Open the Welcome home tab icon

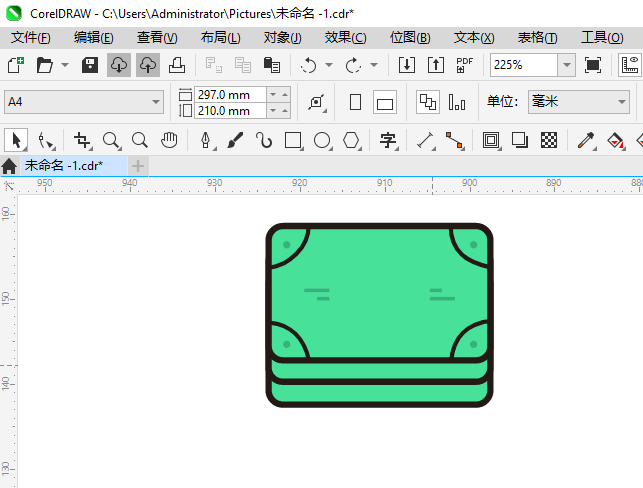click(x=9, y=166)
